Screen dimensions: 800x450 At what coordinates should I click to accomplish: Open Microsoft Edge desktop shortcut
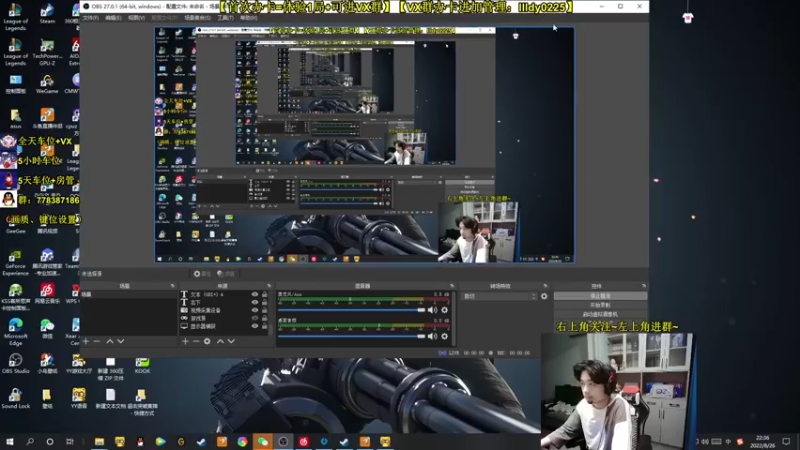coord(15,332)
